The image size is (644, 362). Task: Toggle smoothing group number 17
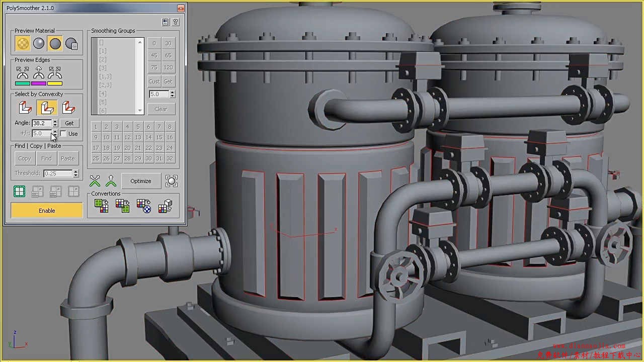point(96,148)
